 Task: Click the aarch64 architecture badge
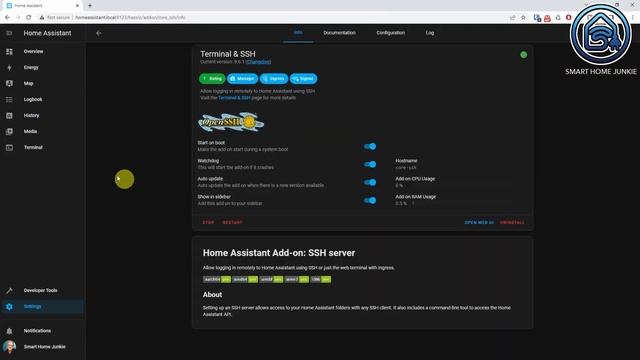pyautogui.click(x=217, y=280)
